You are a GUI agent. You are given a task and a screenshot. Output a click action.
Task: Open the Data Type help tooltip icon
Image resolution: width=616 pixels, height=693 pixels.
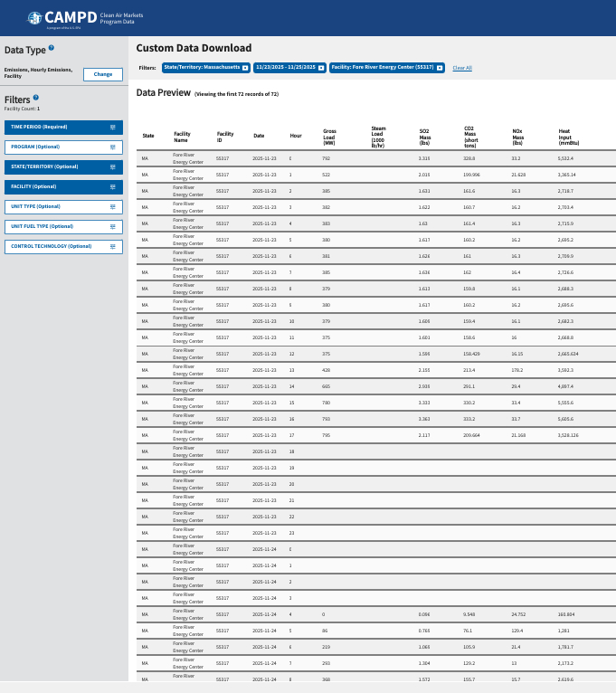pyautogui.click(x=52, y=48)
